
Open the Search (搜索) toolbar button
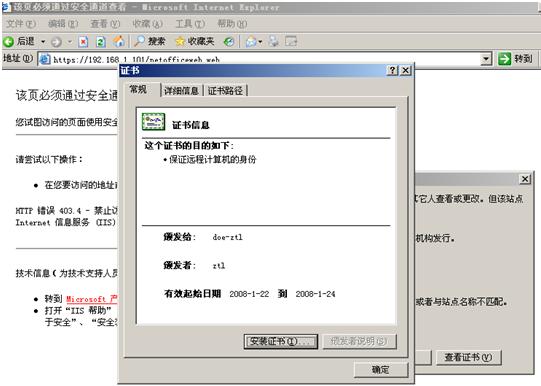click(x=150, y=42)
